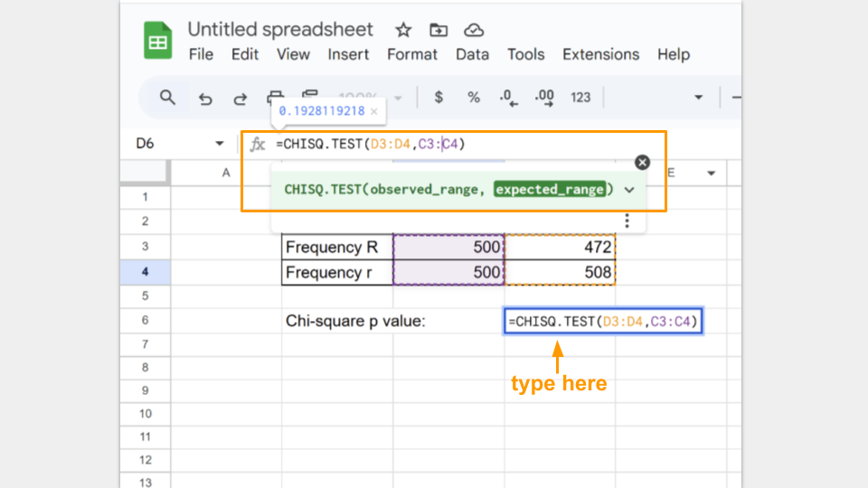Image resolution: width=868 pixels, height=488 pixels.
Task: Increase decimal places
Action: click(x=544, y=98)
